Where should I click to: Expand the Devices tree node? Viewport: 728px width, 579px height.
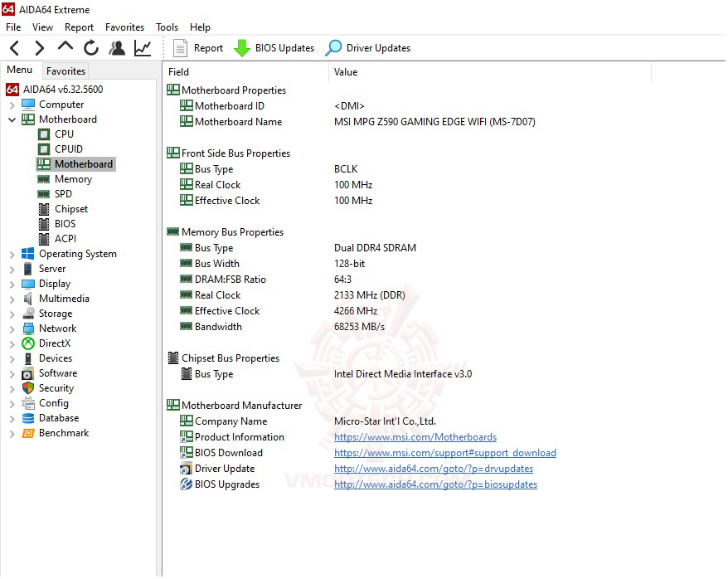(12, 359)
